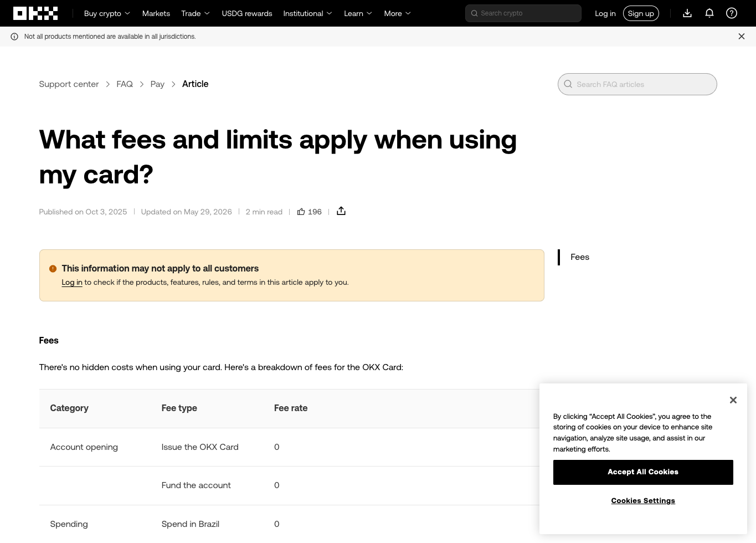Expand the Buy crypto dropdown

[107, 13]
